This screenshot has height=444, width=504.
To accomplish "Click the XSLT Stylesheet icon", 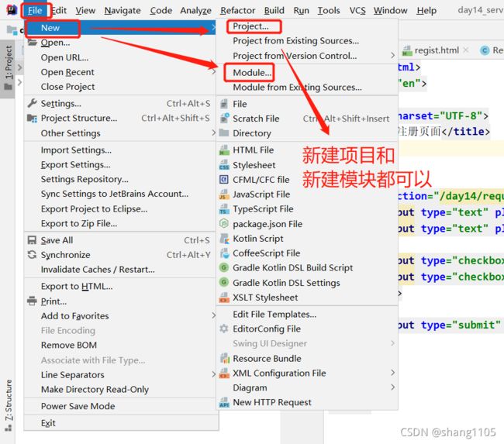I will [224, 298].
